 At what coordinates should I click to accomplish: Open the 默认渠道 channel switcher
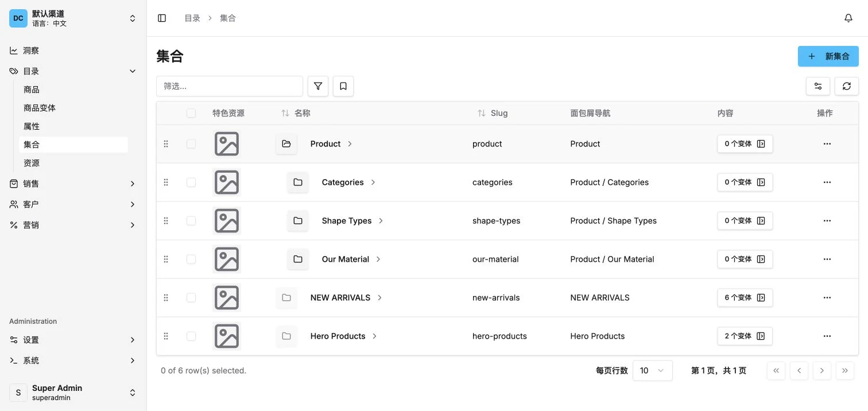[x=73, y=18]
